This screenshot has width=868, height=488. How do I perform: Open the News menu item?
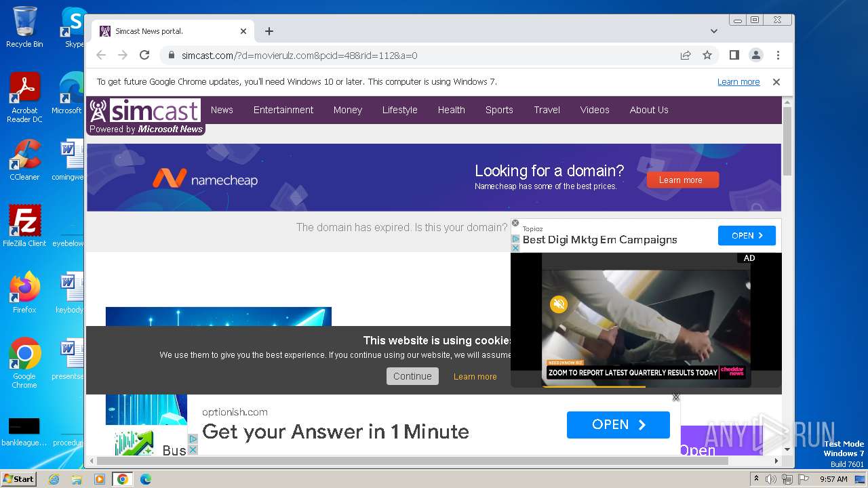(222, 110)
